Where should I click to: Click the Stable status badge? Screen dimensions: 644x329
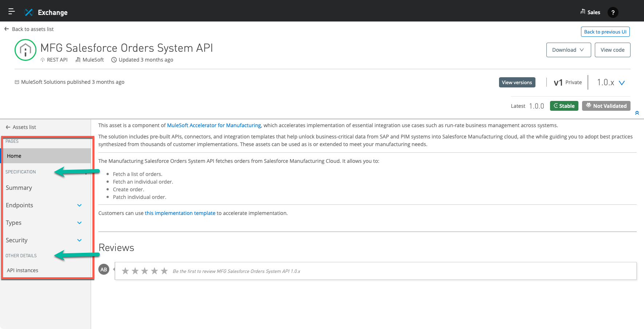[564, 106]
